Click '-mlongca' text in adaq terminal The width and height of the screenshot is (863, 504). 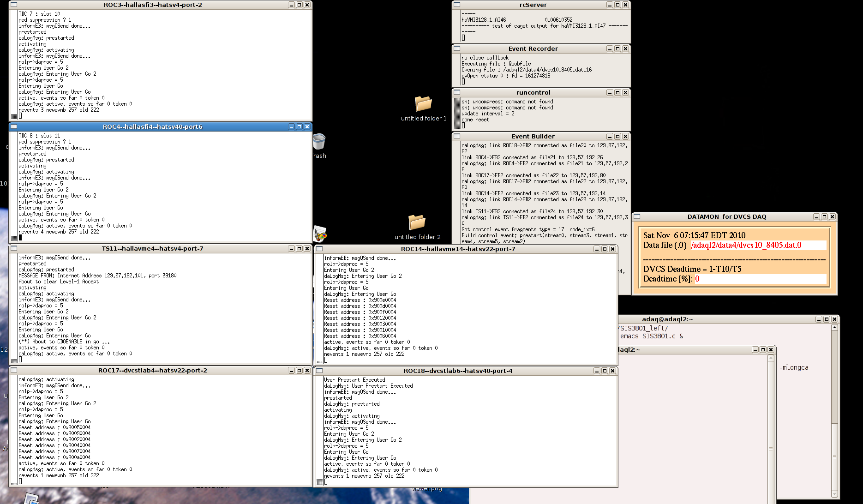click(794, 367)
